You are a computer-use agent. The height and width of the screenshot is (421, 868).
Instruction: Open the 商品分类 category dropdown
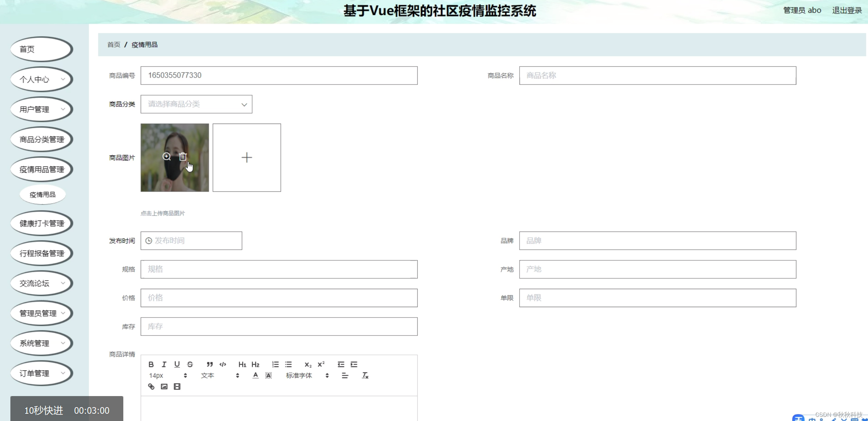[196, 104]
